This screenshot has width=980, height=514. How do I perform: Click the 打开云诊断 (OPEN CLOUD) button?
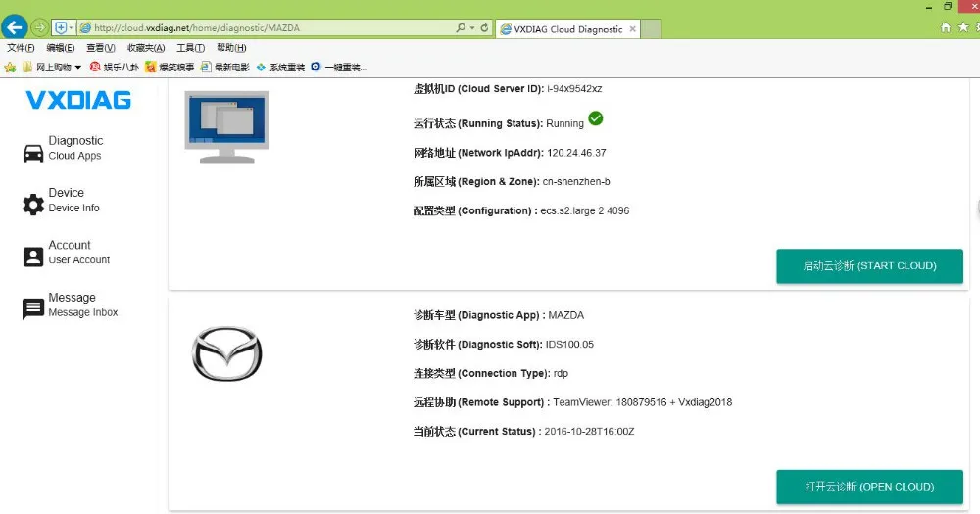(x=869, y=487)
